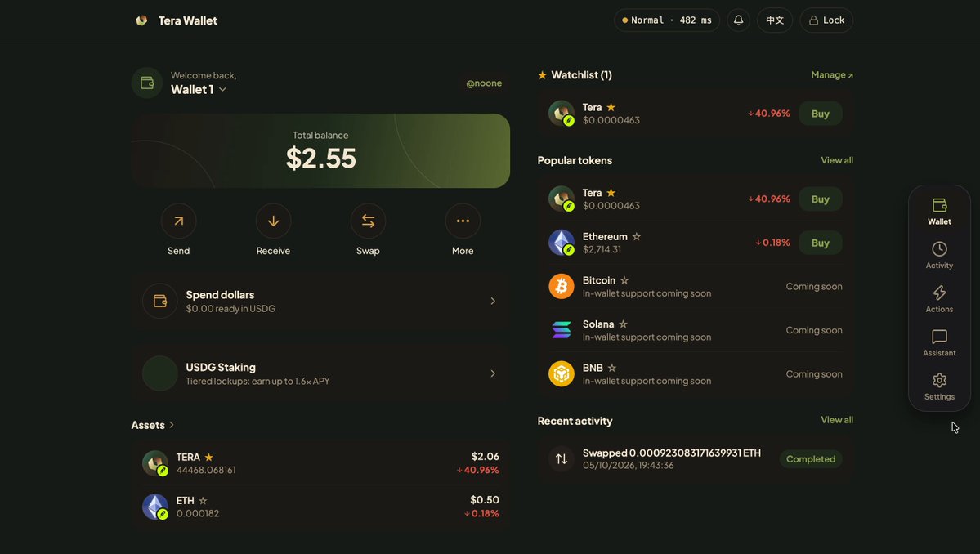Viewport: 980px width, 554px height.
Task: Lock the wallet with the Lock button
Action: pos(826,20)
